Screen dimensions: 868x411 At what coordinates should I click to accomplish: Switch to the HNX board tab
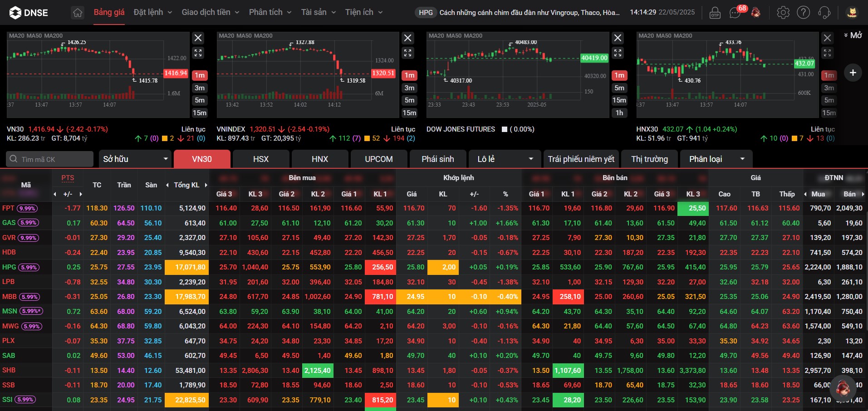[320, 159]
